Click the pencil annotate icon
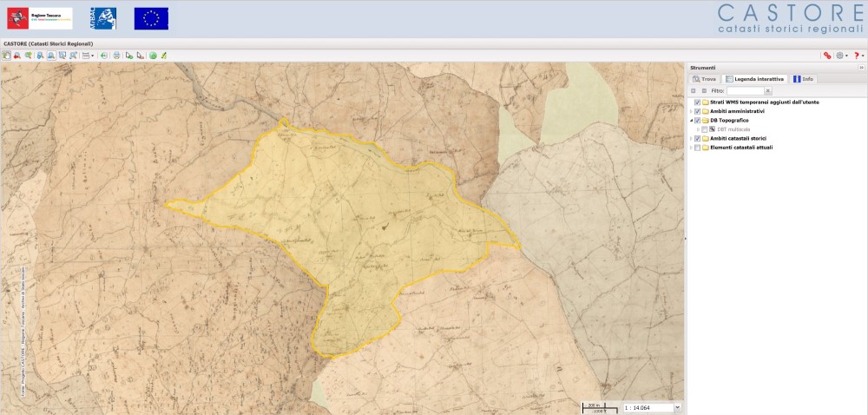The height and width of the screenshot is (415, 868). point(164,56)
